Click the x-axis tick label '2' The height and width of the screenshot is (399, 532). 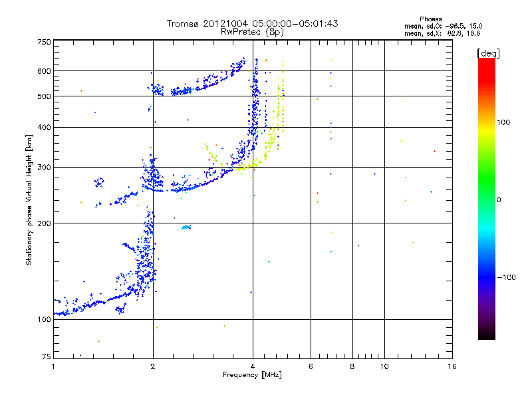(x=153, y=366)
